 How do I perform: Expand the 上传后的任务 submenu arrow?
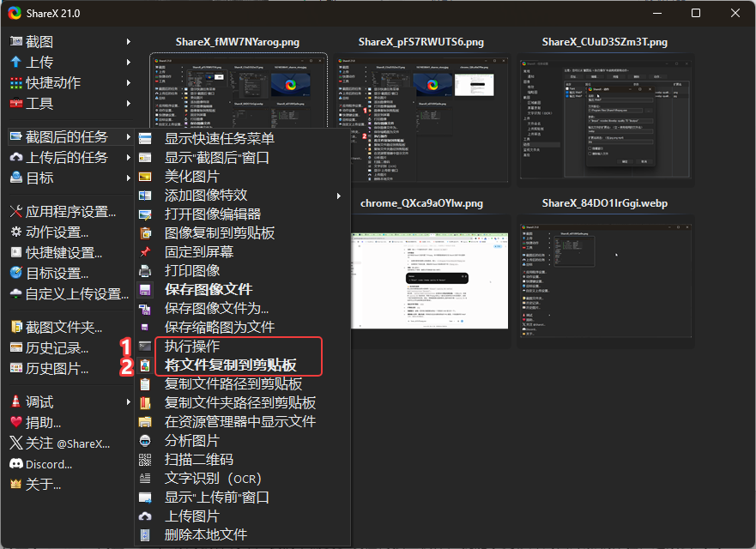(128, 157)
